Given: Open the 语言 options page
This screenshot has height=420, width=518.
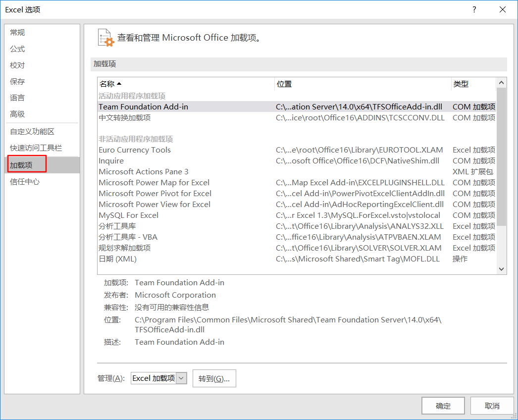Looking at the screenshot, I should 42,98.
